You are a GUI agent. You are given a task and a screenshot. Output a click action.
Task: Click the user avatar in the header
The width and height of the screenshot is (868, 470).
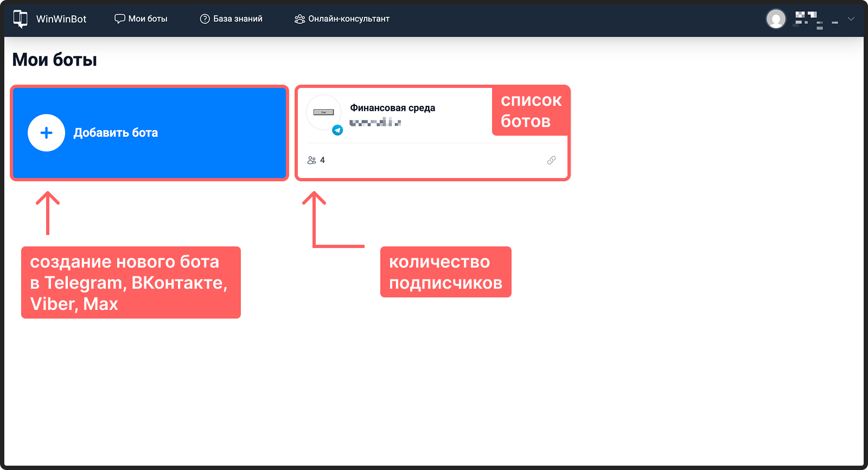pyautogui.click(x=776, y=19)
